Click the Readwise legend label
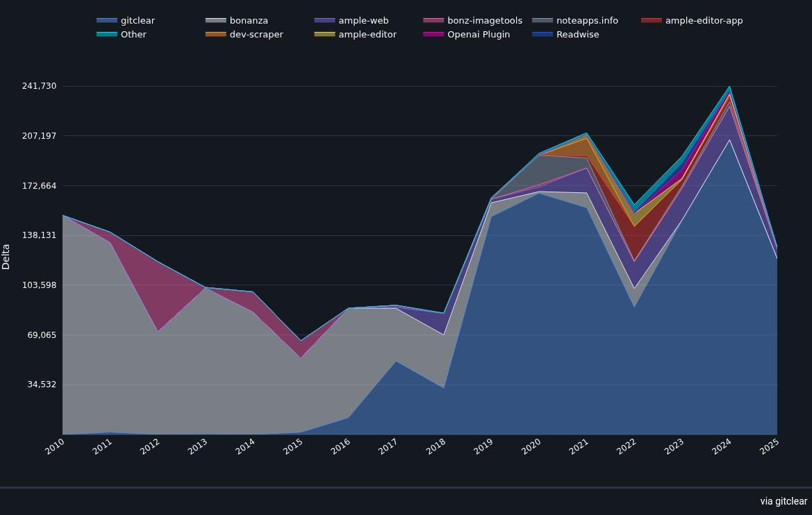This screenshot has width=812, height=515. point(577,35)
